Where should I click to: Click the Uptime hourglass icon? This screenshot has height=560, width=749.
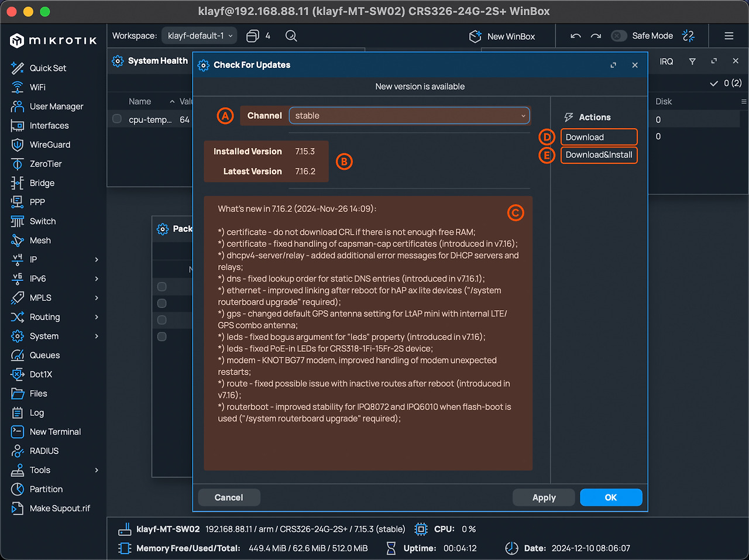391,548
